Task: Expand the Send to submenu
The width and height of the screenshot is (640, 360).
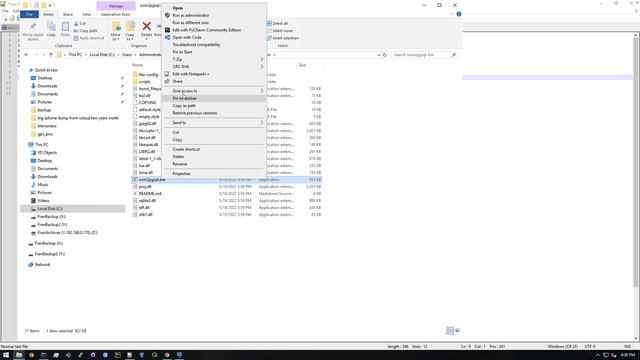Action: pos(214,122)
